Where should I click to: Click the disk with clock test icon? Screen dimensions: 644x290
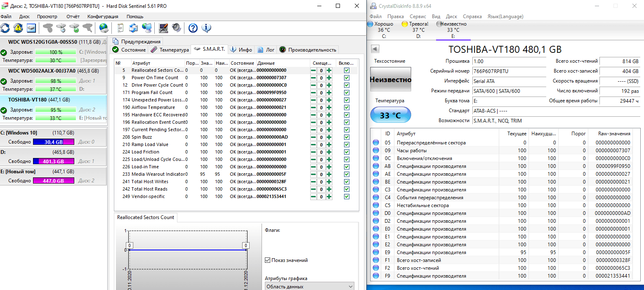coord(61,28)
